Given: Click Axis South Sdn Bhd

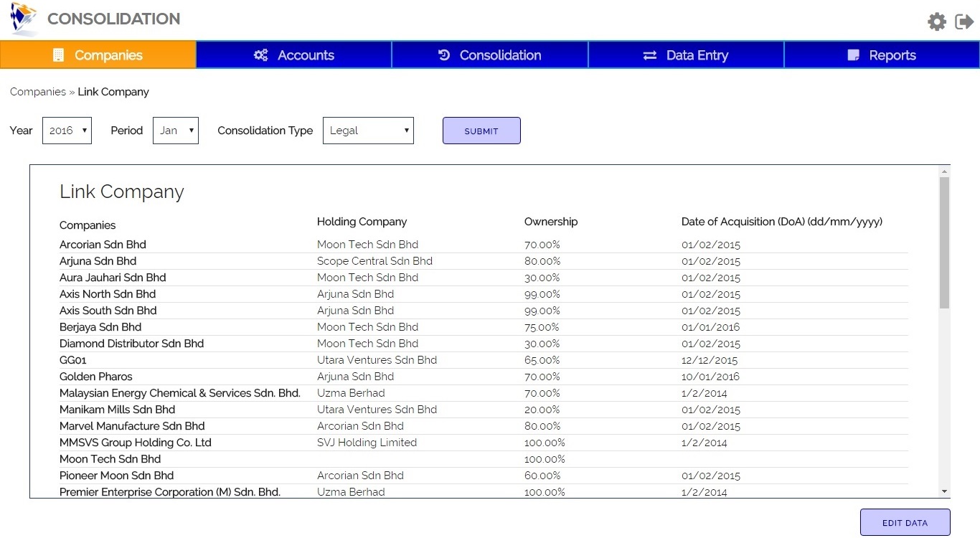Looking at the screenshot, I should [108, 311].
